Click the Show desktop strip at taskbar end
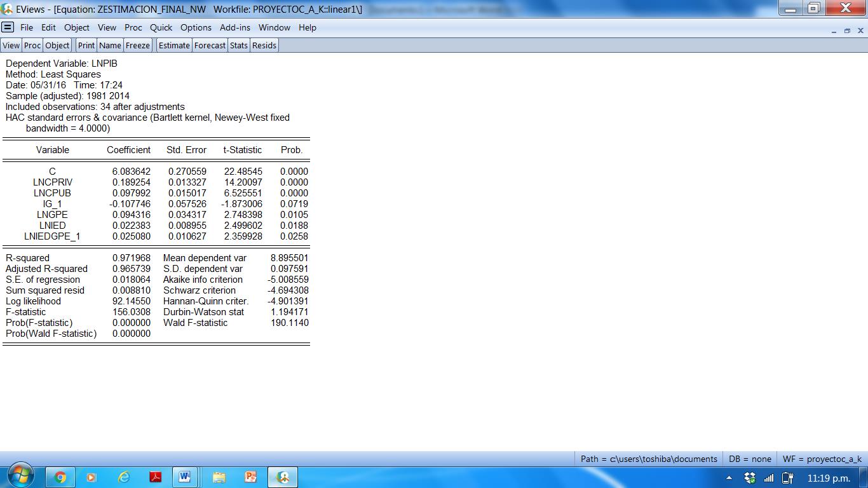 pyautogui.click(x=864, y=477)
